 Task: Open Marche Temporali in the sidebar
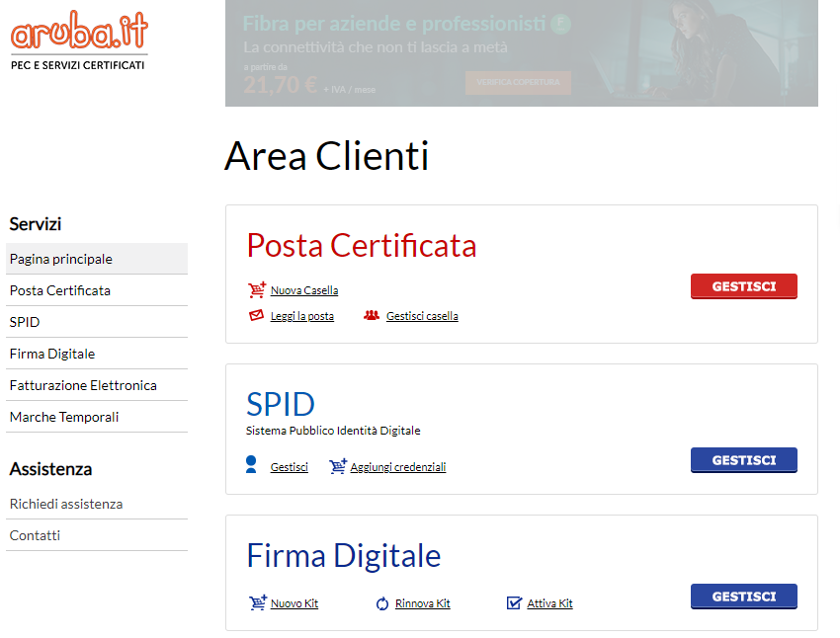[97, 417]
